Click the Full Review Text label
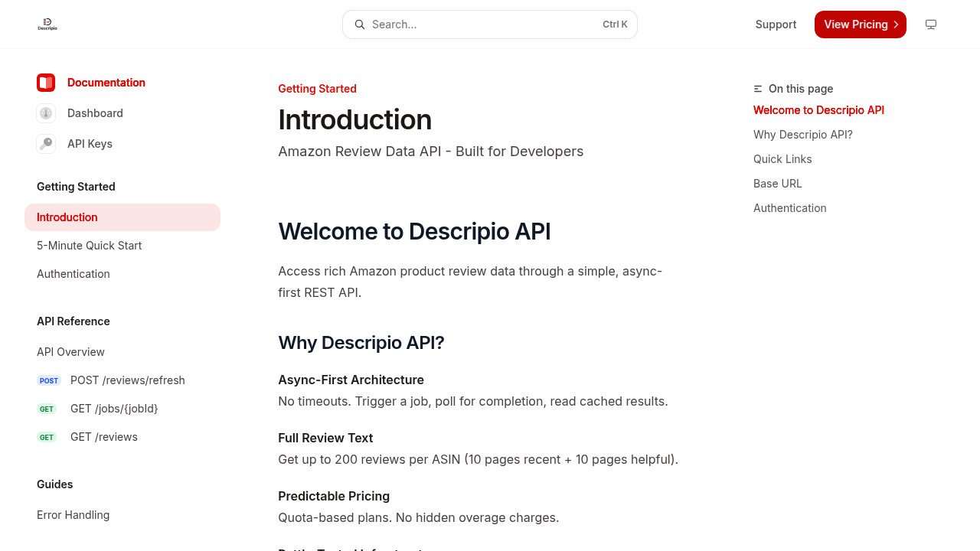Viewport: 980px width, 551px height. [x=325, y=438]
